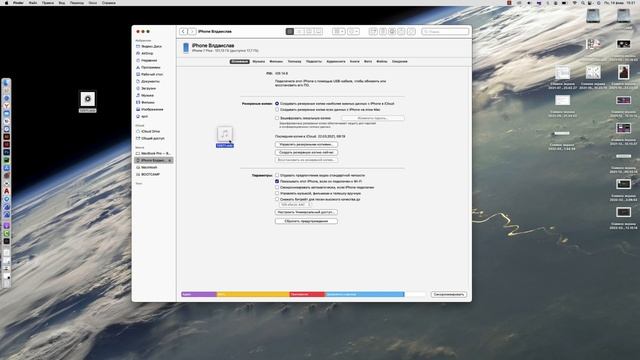Select backup to iCloud radio option

[x=277, y=104]
